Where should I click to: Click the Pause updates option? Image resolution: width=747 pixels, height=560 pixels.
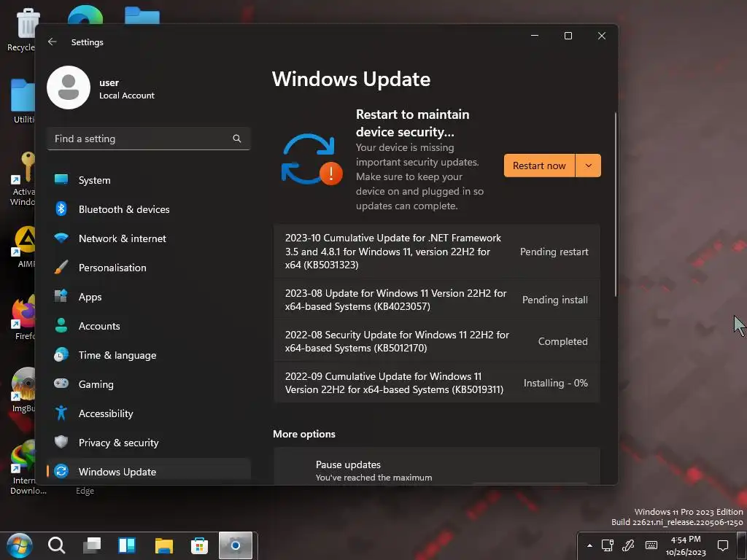pos(437,467)
